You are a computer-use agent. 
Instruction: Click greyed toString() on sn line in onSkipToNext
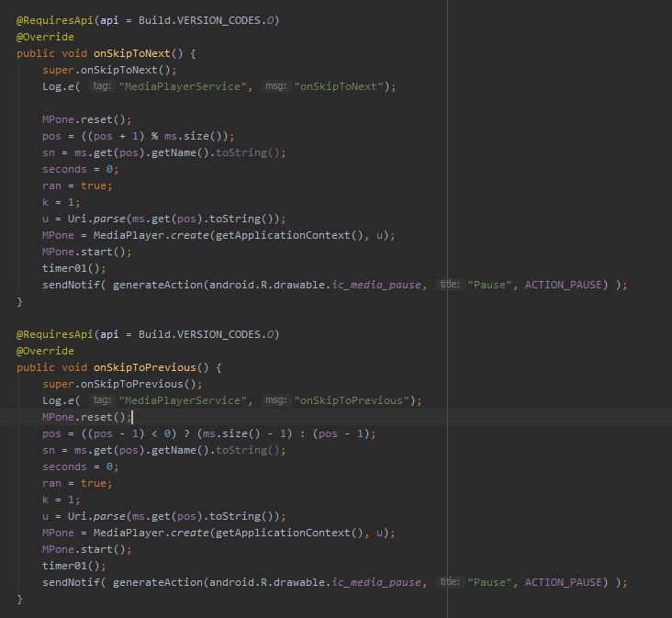click(247, 152)
